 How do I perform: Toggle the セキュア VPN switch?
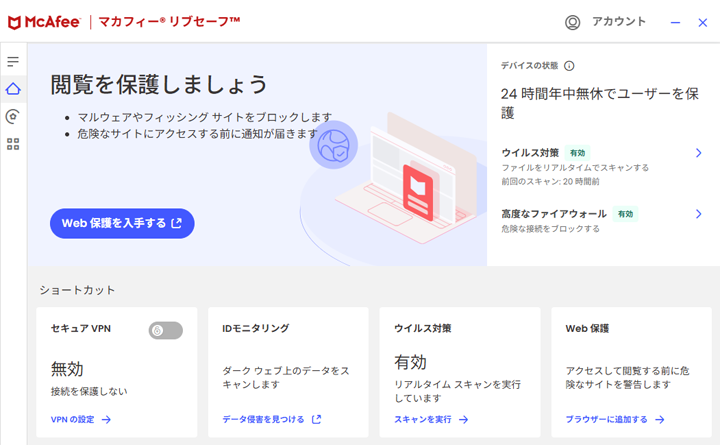tap(166, 331)
